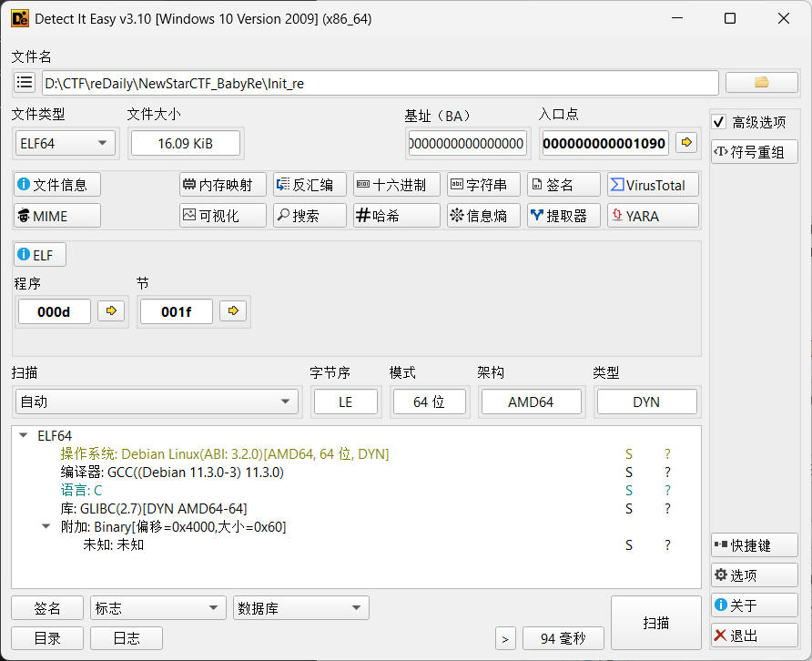Screen dimensions: 812x661
Task: Open 选项 options gear button
Action: click(x=754, y=575)
